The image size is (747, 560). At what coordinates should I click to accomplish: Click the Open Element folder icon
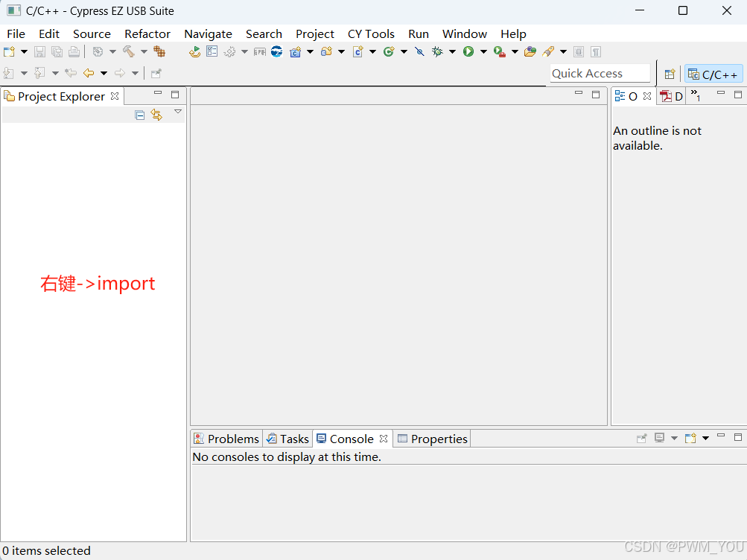(x=530, y=51)
